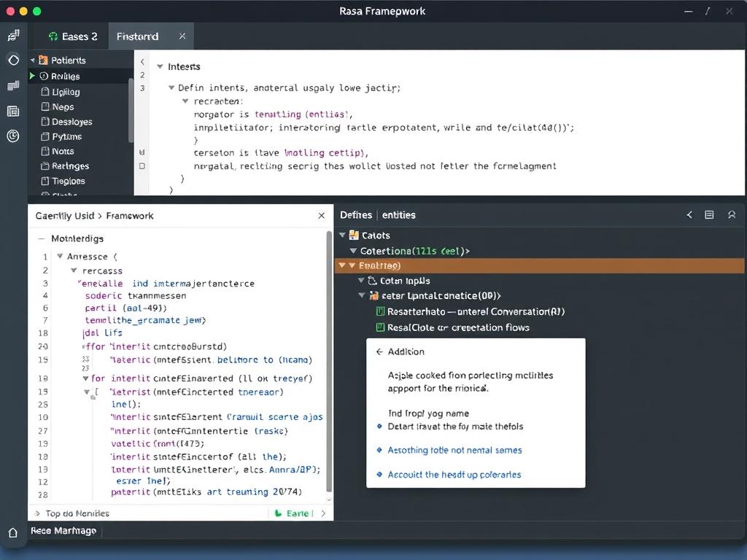Image resolution: width=747 pixels, height=560 pixels.
Task: Fold the Anressce code block
Action: click(x=60, y=256)
